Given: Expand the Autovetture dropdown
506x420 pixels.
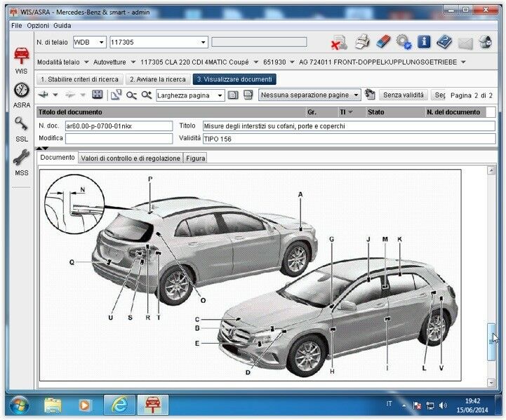Looking at the screenshot, I should [133, 62].
